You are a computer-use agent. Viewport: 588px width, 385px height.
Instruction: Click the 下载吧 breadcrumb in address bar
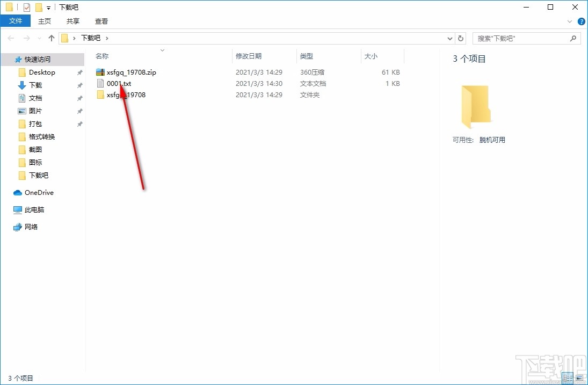pos(91,38)
